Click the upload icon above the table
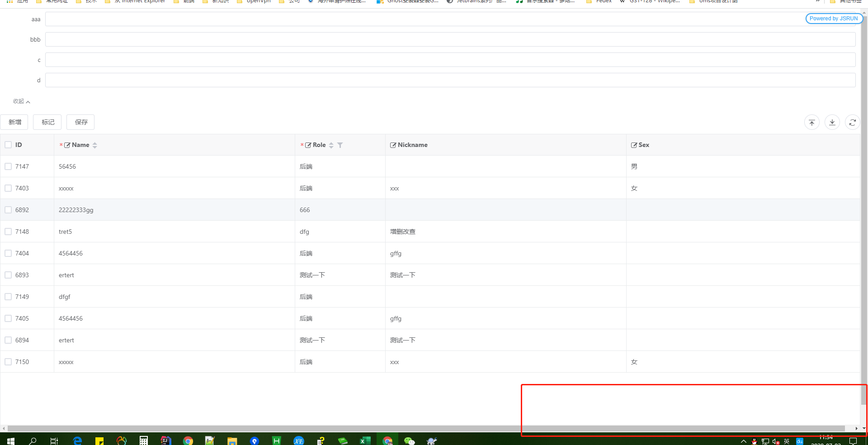Viewport: 868px width, 445px height. [812, 122]
